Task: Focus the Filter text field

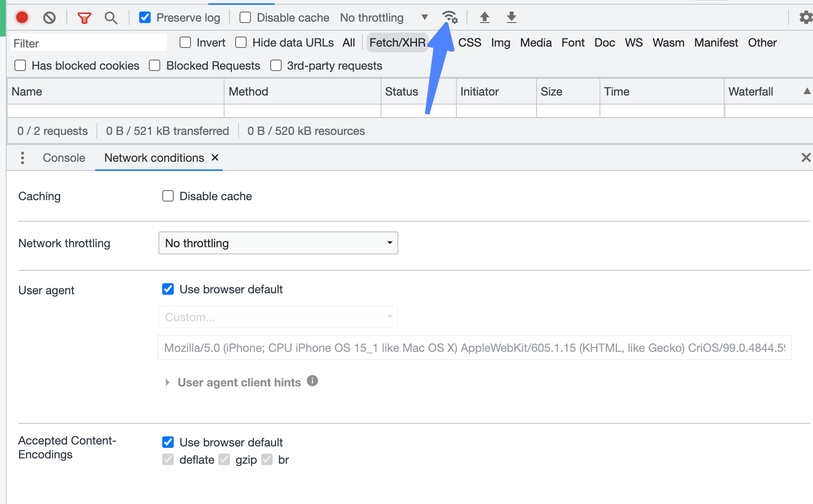Action: [x=89, y=43]
